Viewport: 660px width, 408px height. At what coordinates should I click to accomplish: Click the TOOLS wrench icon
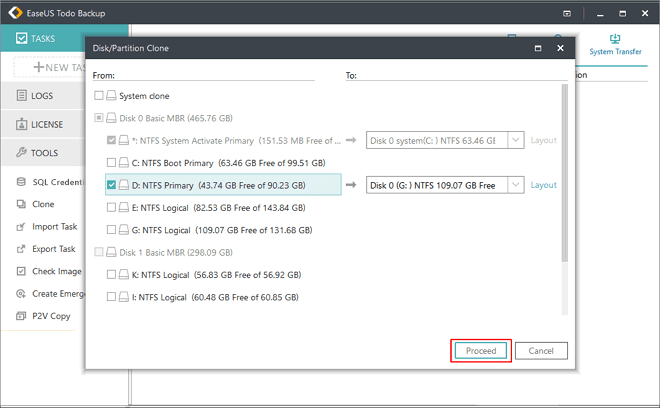click(21, 152)
